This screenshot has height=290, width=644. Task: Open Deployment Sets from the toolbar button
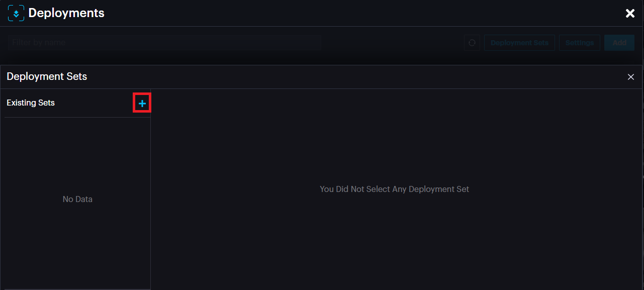(519, 43)
